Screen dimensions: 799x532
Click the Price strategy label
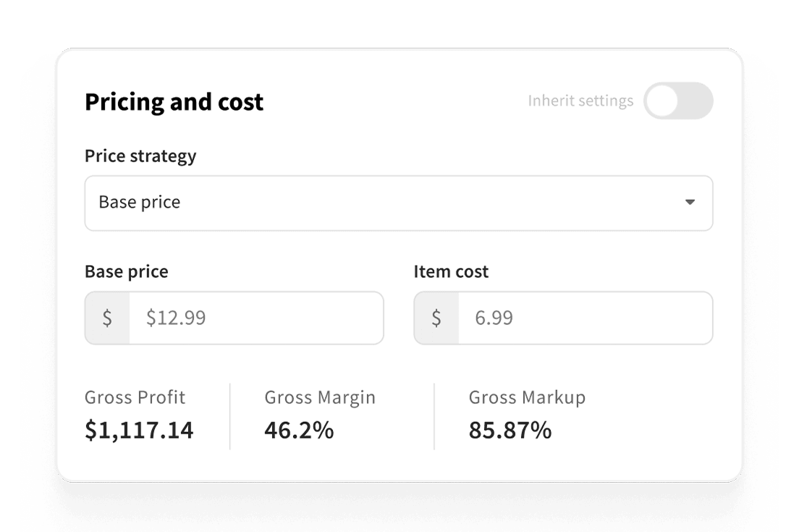[140, 156]
